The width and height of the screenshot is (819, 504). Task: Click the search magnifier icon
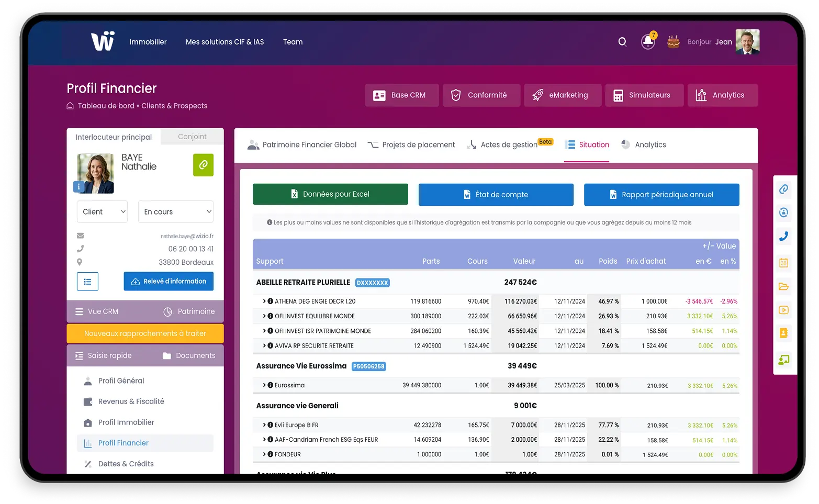point(622,42)
